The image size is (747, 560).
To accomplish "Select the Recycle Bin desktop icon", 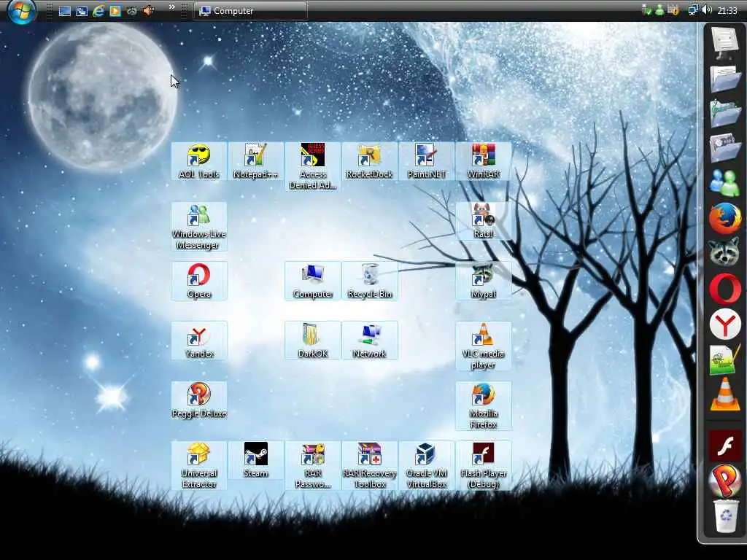I will coord(369,281).
